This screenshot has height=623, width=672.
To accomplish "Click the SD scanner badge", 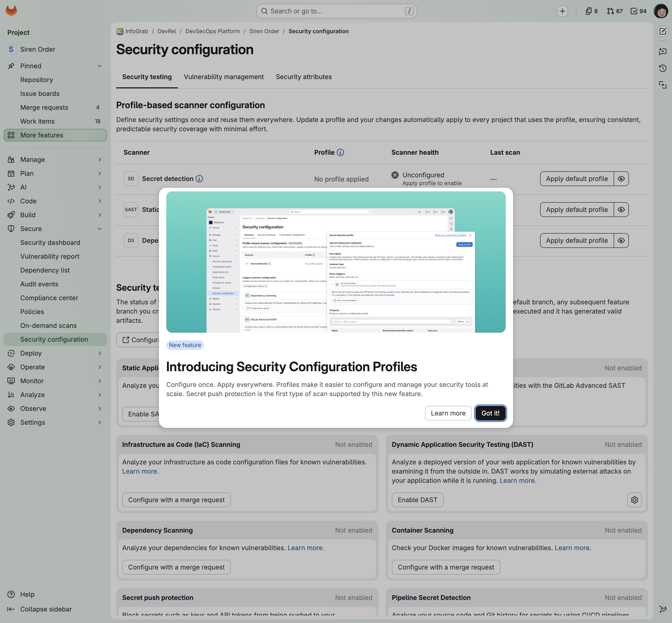I will point(131,179).
